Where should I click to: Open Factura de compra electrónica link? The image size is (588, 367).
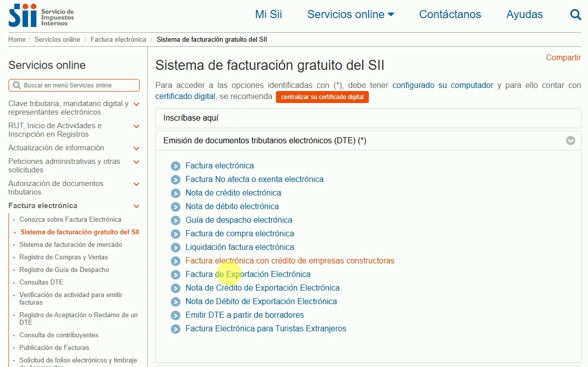[x=240, y=233]
